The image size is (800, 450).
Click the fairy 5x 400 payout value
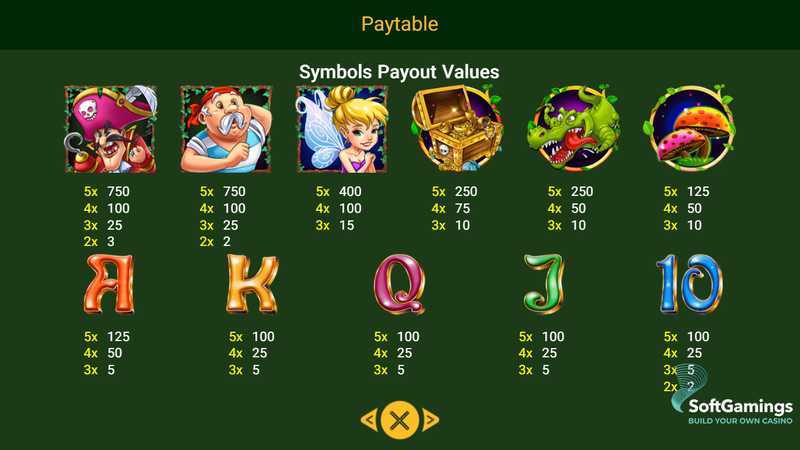[x=339, y=191]
